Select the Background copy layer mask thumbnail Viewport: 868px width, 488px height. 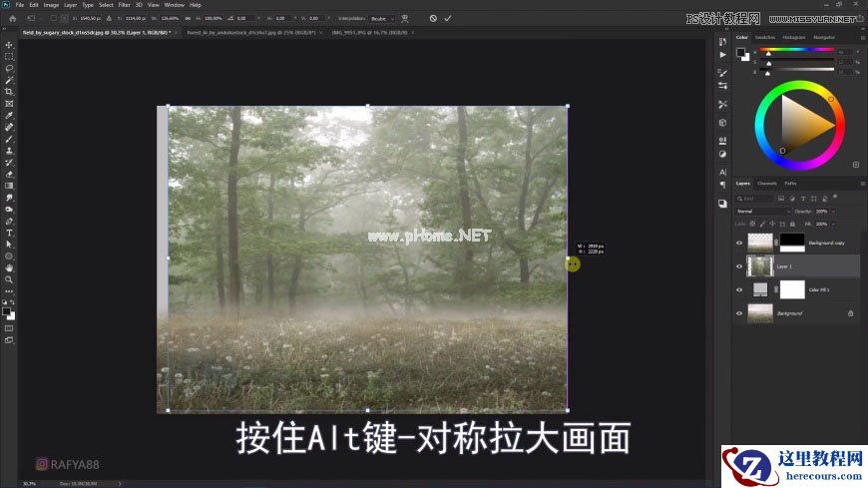coord(792,243)
